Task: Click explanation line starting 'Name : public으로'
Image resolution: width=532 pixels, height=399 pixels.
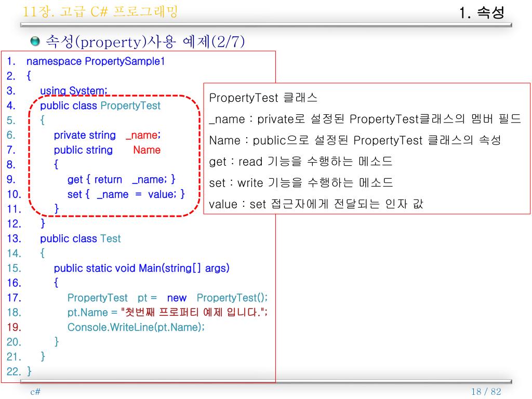Action: 355,140
